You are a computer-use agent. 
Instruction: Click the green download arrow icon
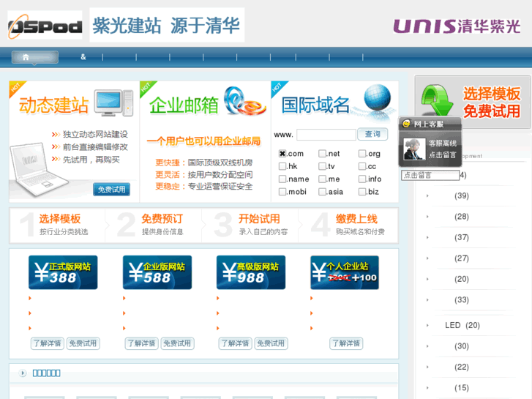pos(438,100)
